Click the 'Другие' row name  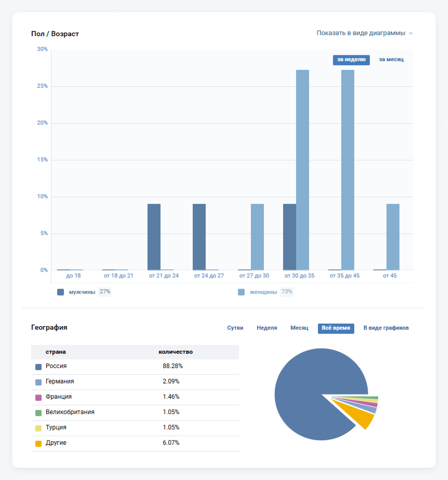click(56, 443)
